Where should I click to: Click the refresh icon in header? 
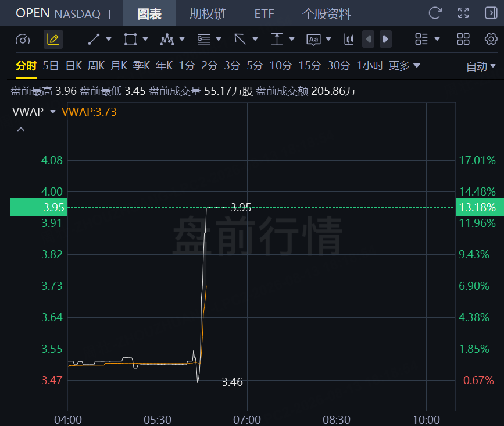click(x=435, y=13)
